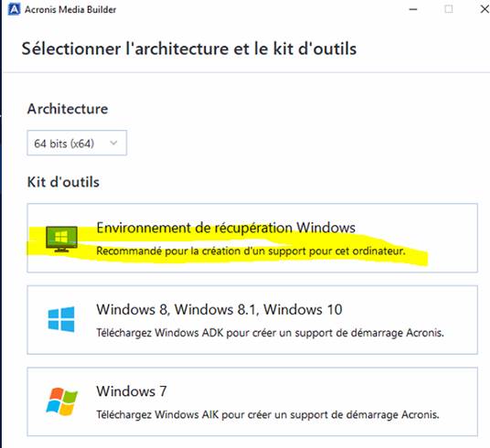Click the disabled maximize window button
Screen dimensions: 490x448
point(449,9)
